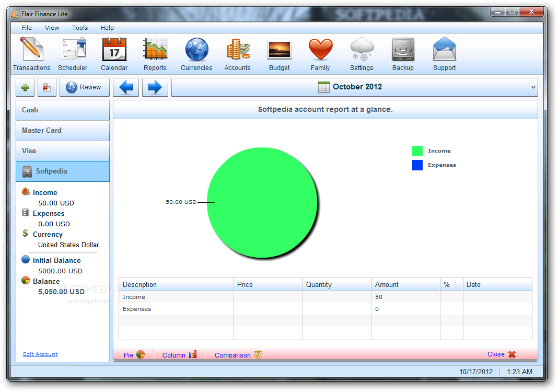Click the 5,050.00 USD balance value
Image resolution: width=558 pixels, height=392 pixels.
(61, 292)
